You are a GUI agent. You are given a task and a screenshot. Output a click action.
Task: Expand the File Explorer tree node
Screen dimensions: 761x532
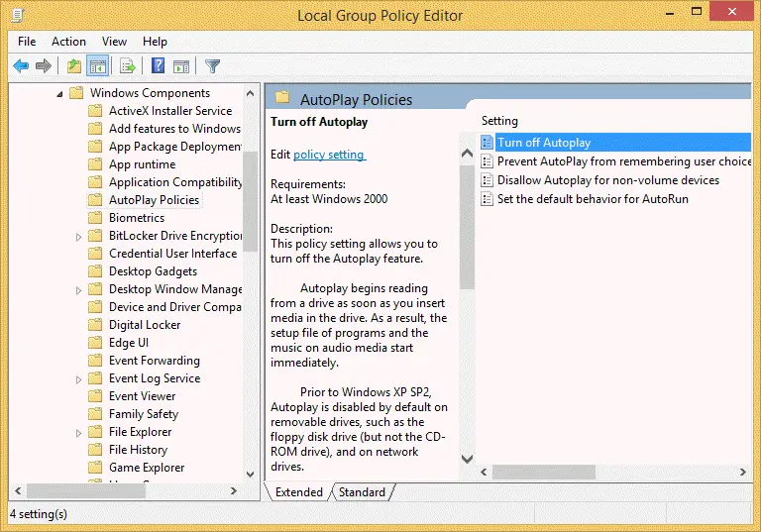pos(78,433)
